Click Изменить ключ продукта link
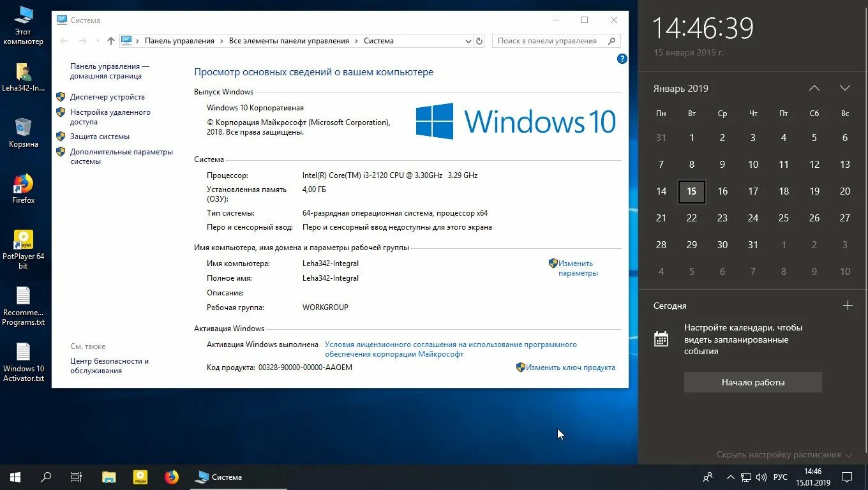Screen dimensions: 868x490 [x=571, y=367]
